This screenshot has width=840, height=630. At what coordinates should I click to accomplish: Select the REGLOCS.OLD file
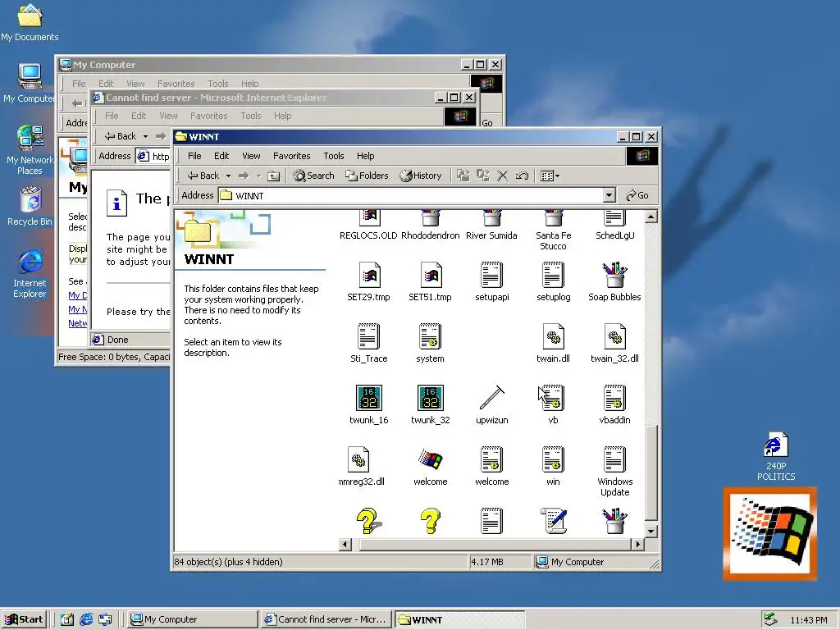click(x=368, y=226)
